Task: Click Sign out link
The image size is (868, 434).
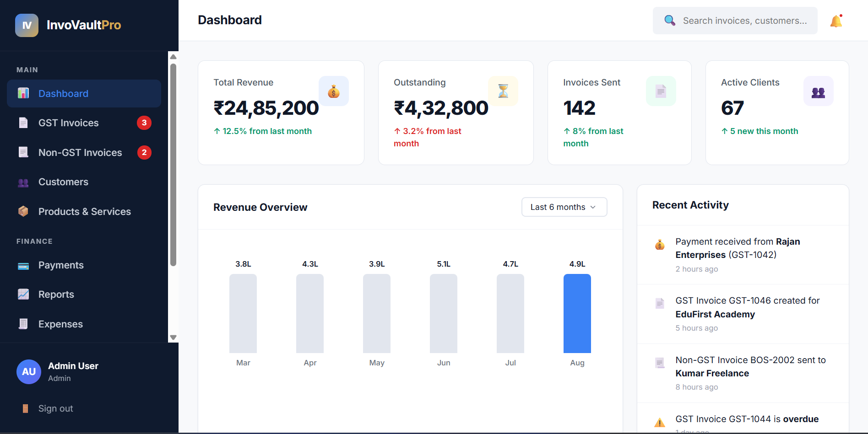Action: pyautogui.click(x=55, y=408)
